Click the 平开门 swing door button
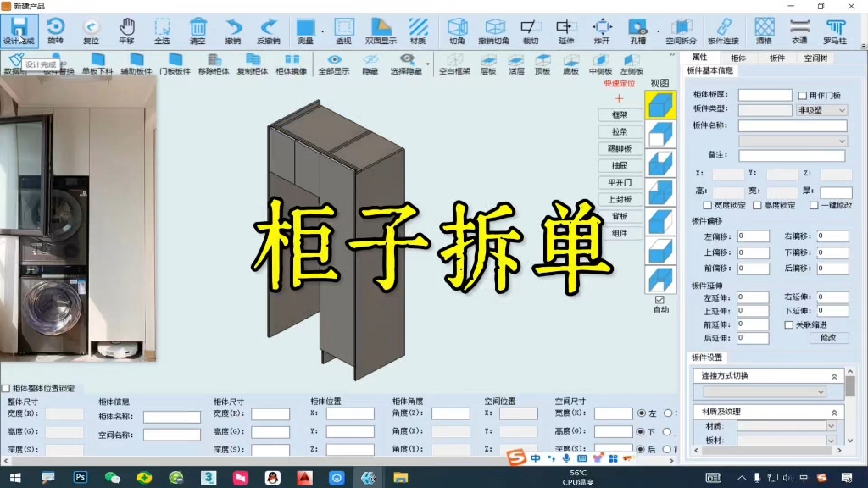 click(620, 181)
